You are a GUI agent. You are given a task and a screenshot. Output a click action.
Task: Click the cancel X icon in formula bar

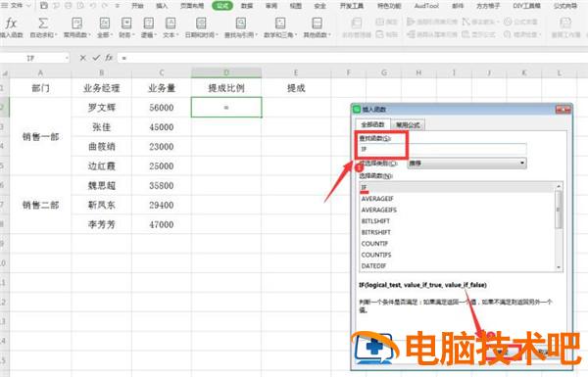point(83,58)
